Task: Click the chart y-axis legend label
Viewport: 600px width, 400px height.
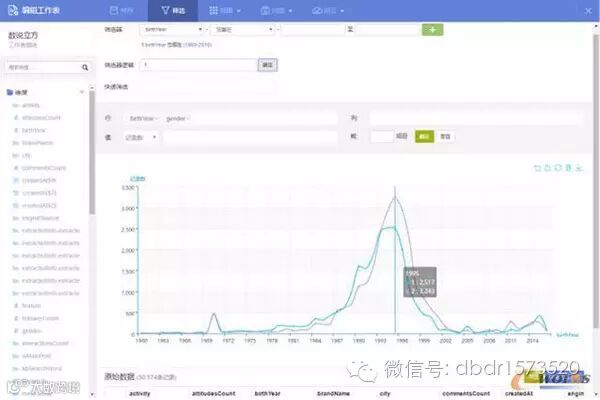Action: pos(138,179)
